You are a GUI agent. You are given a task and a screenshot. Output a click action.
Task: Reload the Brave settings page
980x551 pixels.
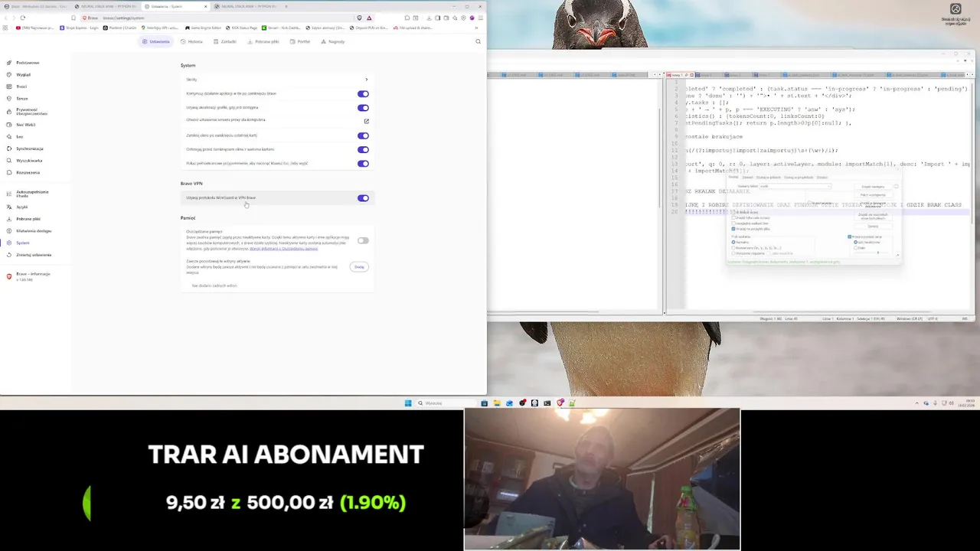coord(23,18)
